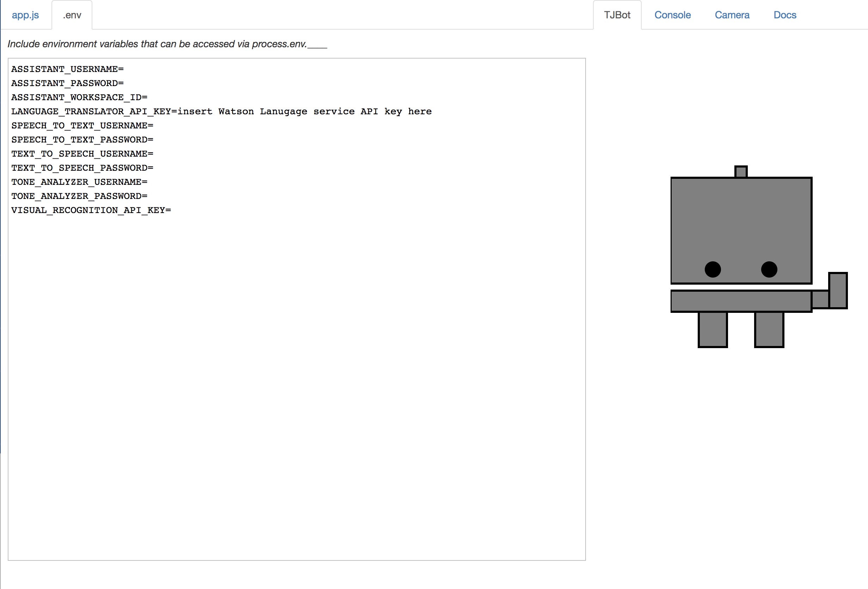Image resolution: width=868 pixels, height=589 pixels.
Task: Click empty area of env editor
Action: click(297, 374)
